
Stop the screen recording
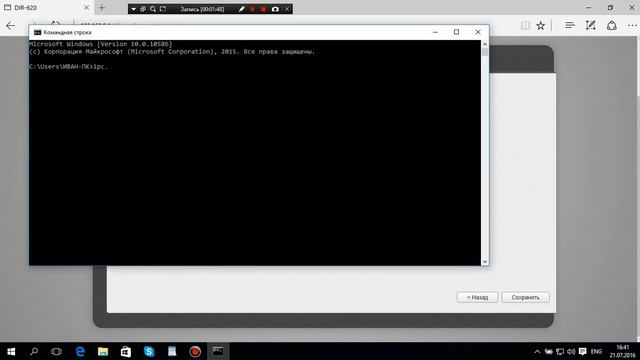click(x=263, y=9)
